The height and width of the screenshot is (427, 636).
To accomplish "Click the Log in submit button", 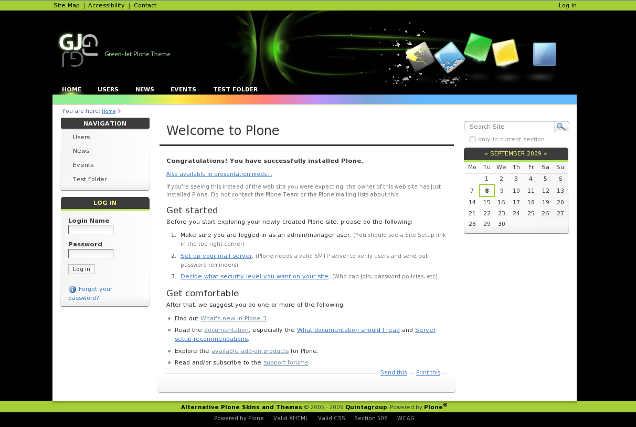I will 82,269.
